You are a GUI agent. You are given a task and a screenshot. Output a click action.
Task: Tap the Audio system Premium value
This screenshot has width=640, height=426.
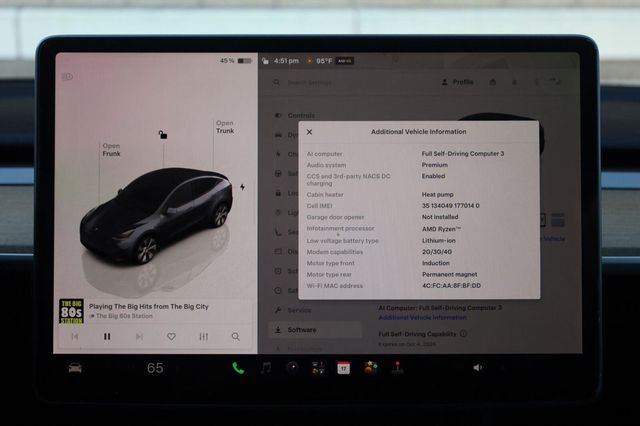click(435, 165)
